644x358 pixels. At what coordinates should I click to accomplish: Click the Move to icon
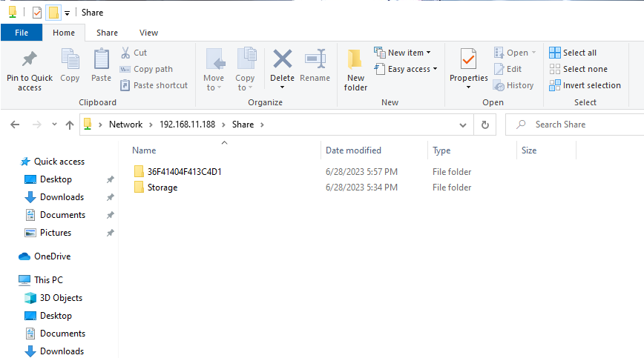[215, 59]
